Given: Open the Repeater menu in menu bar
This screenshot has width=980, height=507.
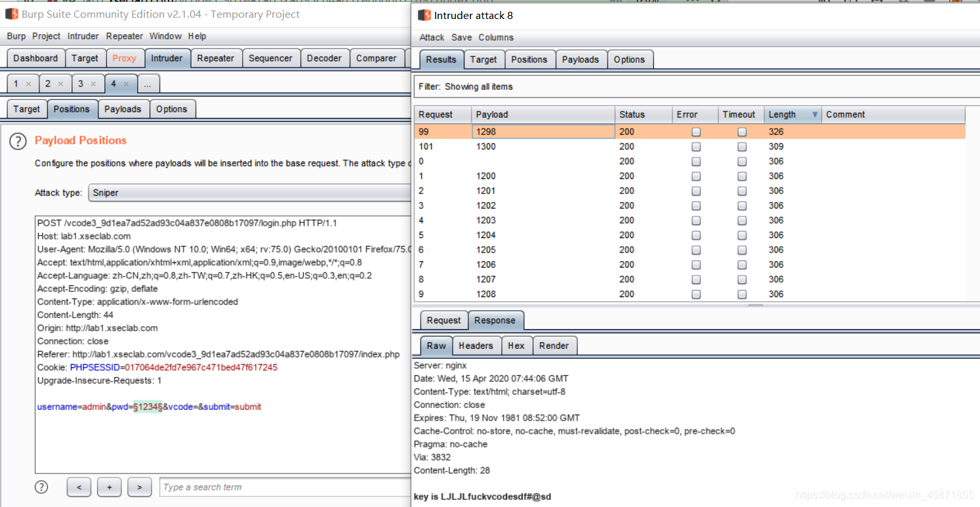Looking at the screenshot, I should (x=125, y=36).
